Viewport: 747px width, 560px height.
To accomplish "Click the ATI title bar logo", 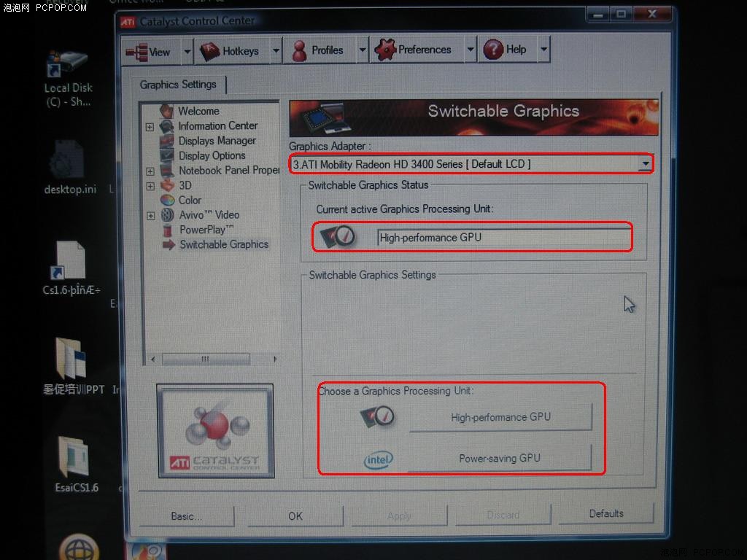I will pyautogui.click(x=128, y=22).
